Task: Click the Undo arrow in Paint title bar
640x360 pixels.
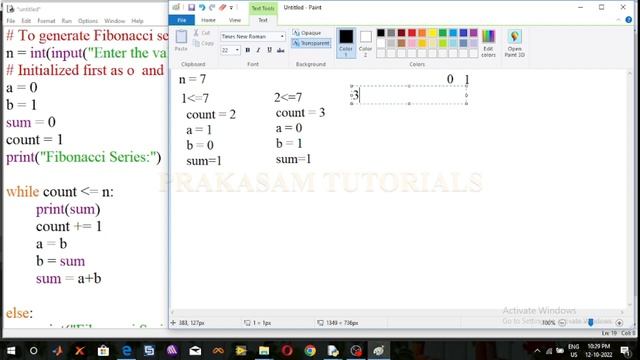Action: pos(202,7)
